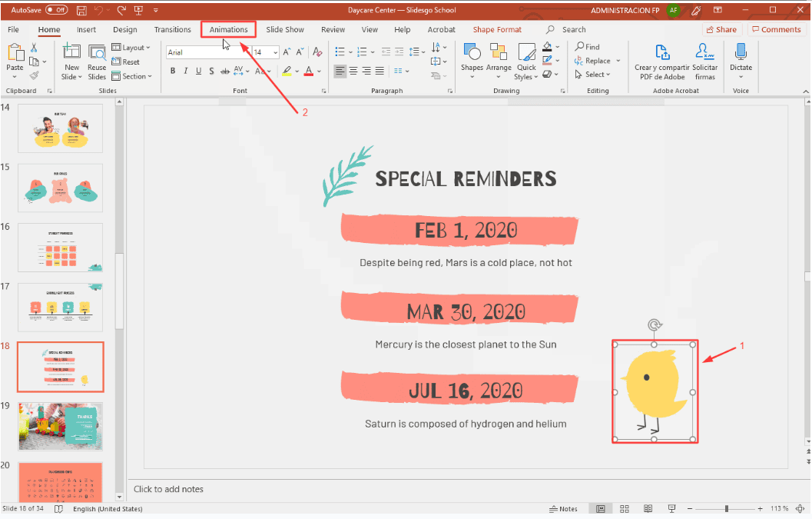Viewport: 812px width, 519px height.
Task: Clear all formatting icon
Action: 317,52
